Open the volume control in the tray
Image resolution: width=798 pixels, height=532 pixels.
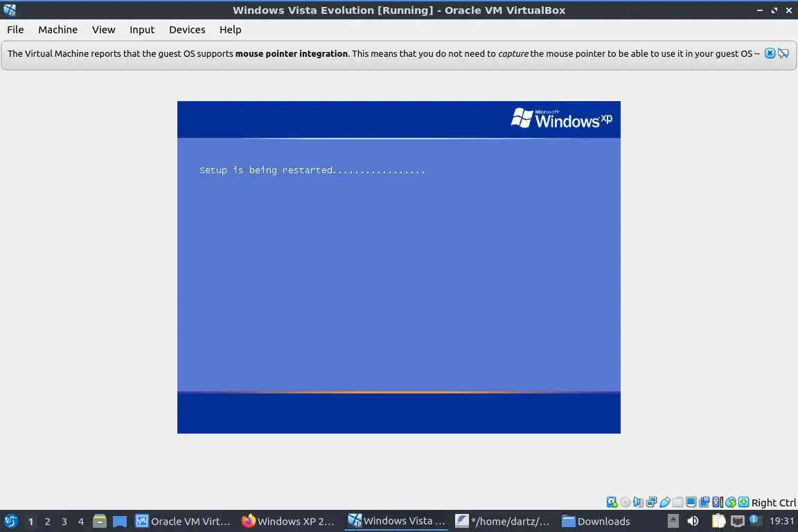click(693, 521)
